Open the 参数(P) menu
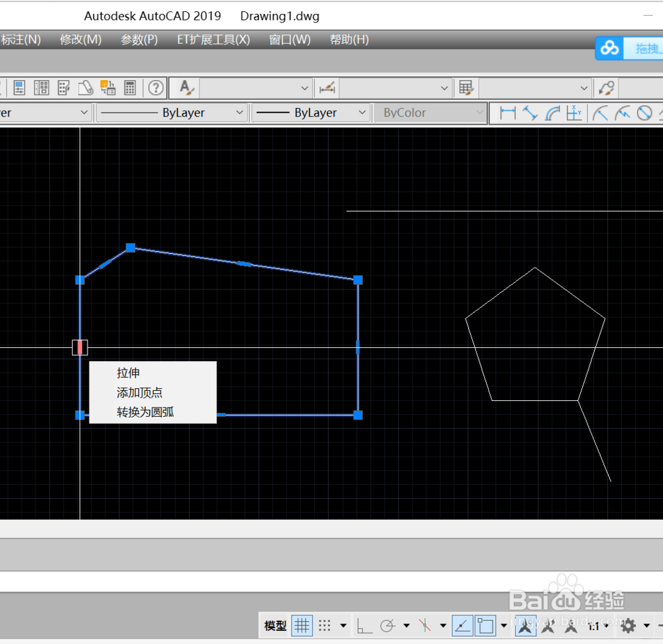The height and width of the screenshot is (644, 663). [x=139, y=40]
